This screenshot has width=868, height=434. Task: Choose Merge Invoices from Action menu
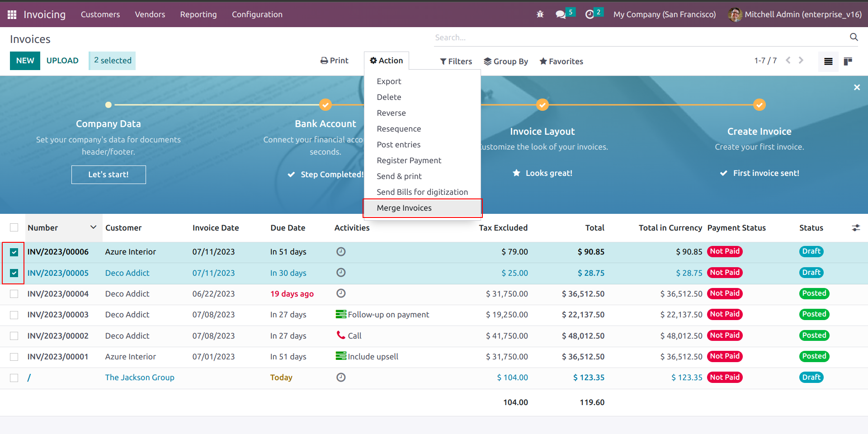[x=422, y=208]
